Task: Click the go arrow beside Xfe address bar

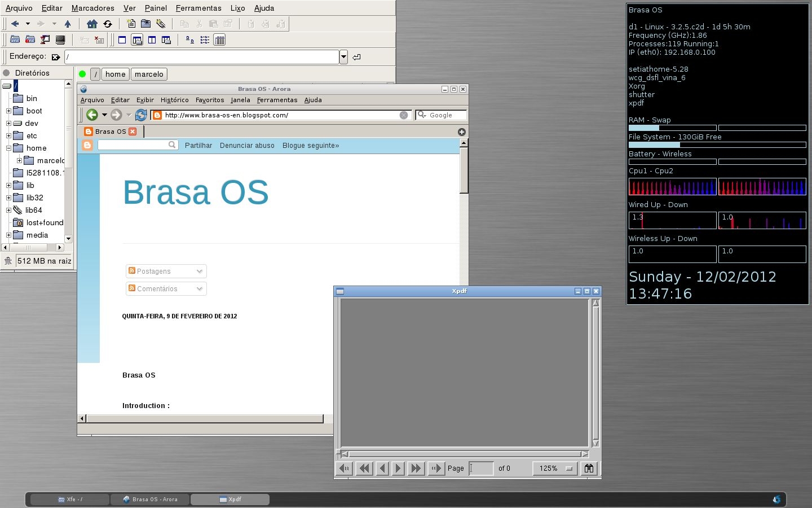Action: (x=356, y=57)
